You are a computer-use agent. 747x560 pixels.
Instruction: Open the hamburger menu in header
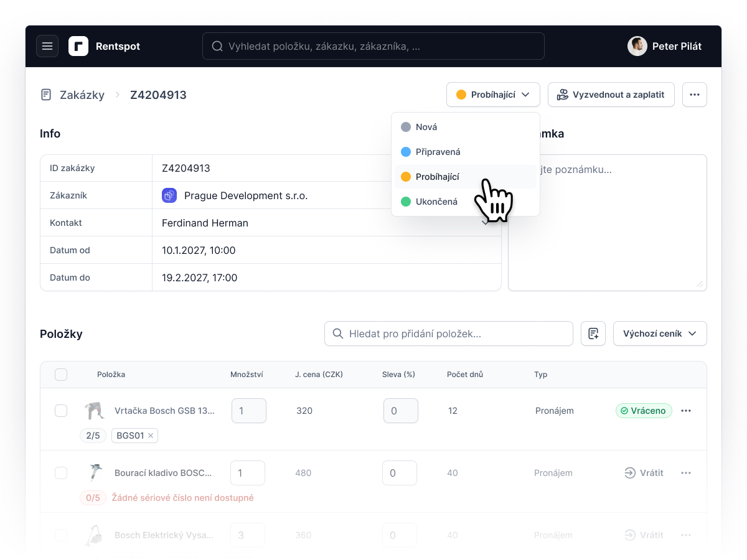pyautogui.click(x=47, y=46)
